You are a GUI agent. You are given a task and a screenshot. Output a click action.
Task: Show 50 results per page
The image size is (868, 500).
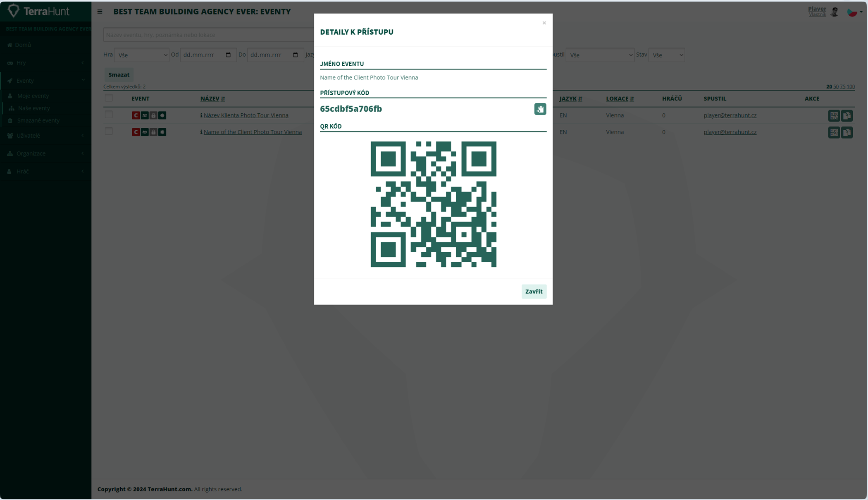836,87
